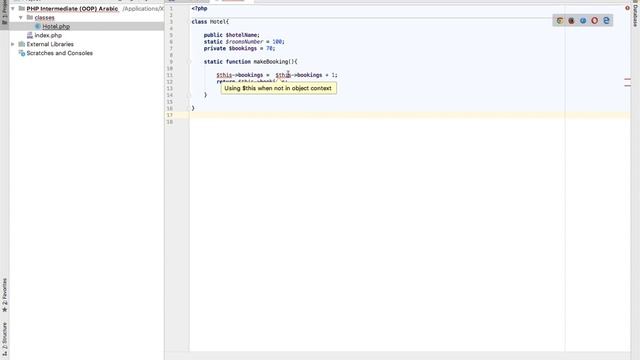Click the upper red error stripe mark
Viewport: 640px width, 360px height.
click(627, 79)
